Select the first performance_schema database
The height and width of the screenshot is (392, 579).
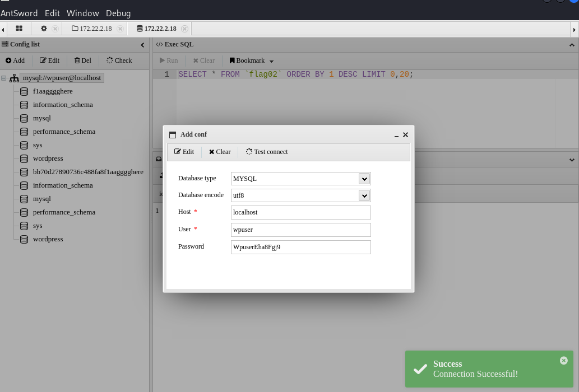(64, 132)
